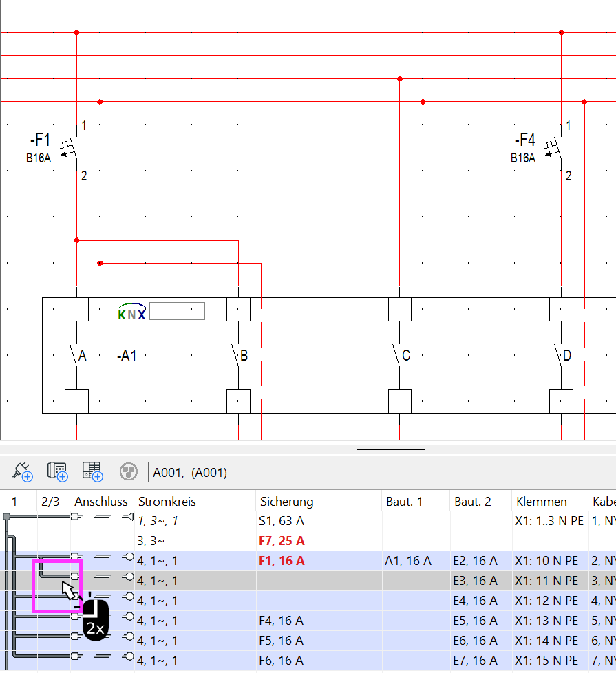Screen dimensions: 616x673
Task: Click the add circuit table icon
Action: (92, 471)
